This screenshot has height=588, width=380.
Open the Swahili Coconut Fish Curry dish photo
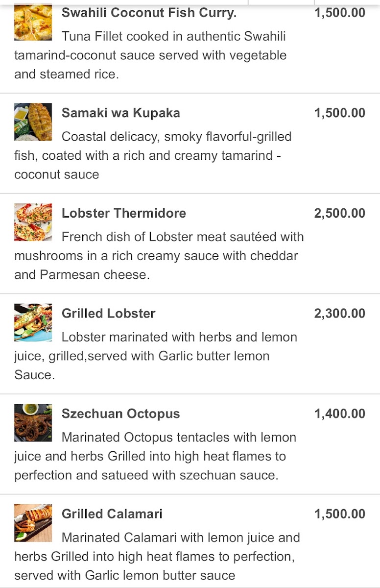click(x=33, y=23)
